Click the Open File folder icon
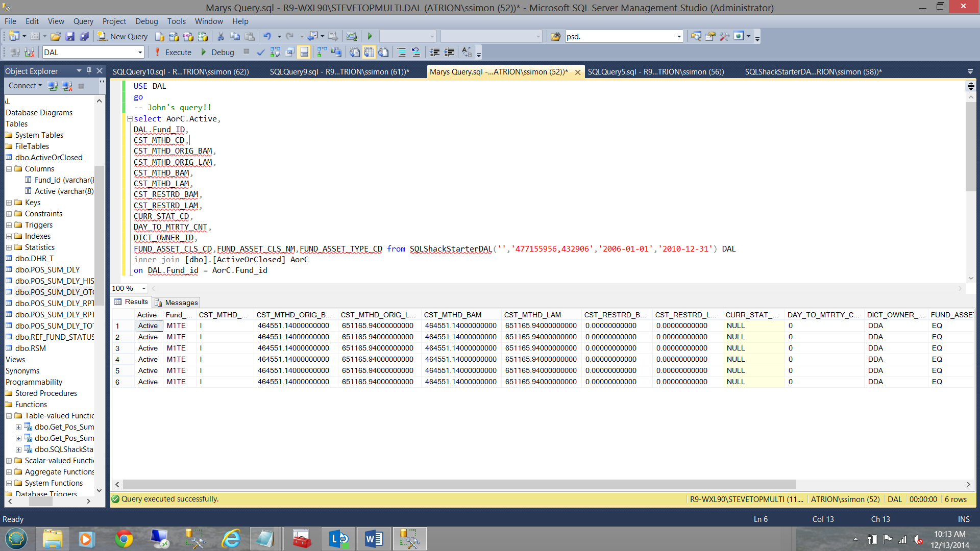 pyautogui.click(x=56, y=36)
